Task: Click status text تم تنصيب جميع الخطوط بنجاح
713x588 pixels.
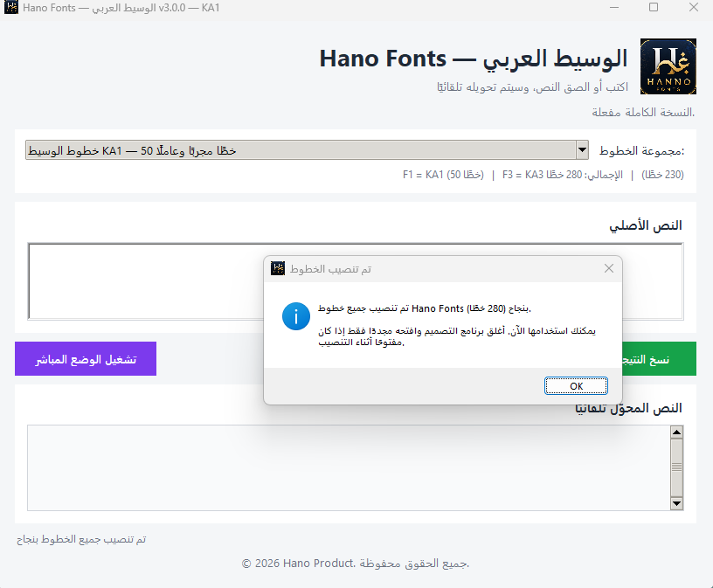Action: 81,539
